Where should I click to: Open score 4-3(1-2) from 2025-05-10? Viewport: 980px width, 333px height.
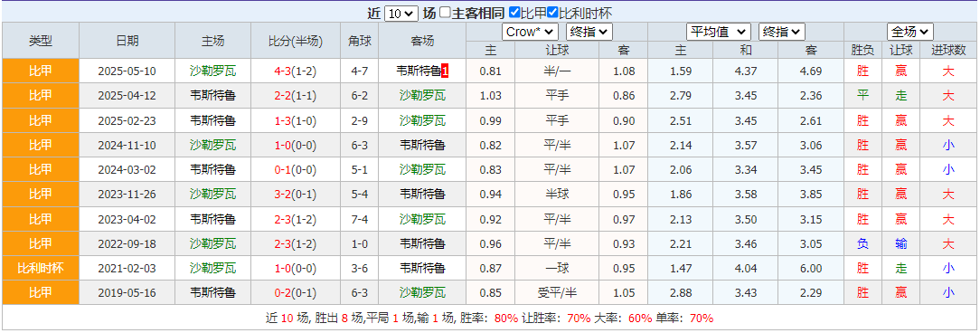[x=296, y=71]
